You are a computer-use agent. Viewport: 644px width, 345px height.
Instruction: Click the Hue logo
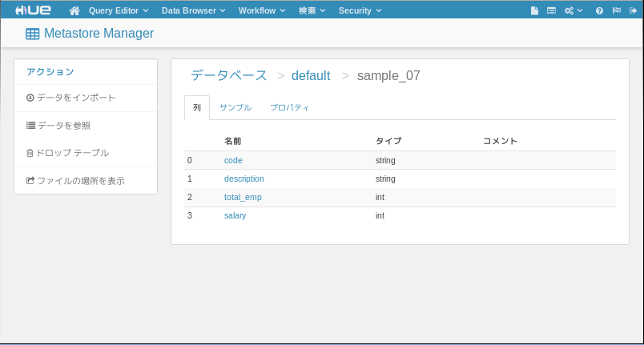(33, 10)
